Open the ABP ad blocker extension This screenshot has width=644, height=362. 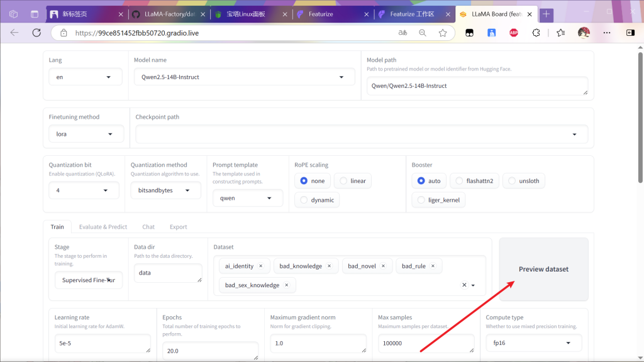(x=514, y=33)
